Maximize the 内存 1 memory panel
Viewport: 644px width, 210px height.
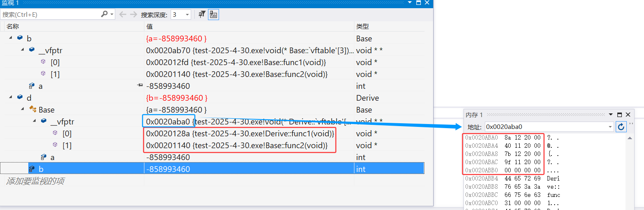[619, 115]
